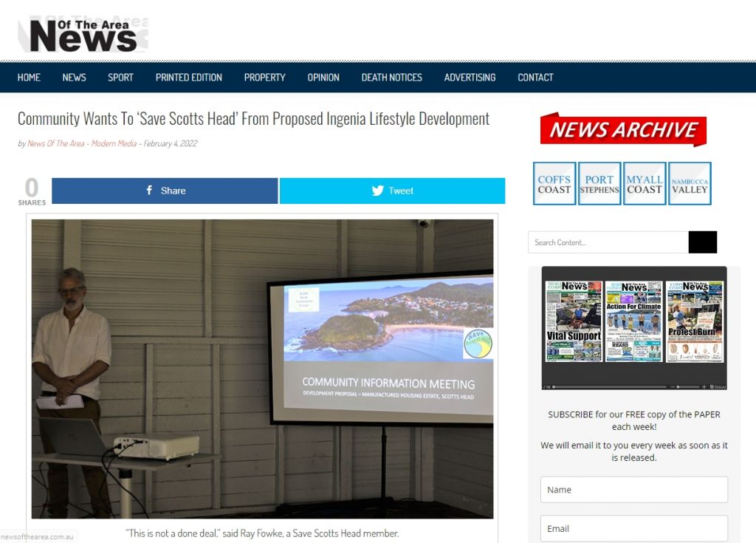Click the News Of The Area logo
The width and height of the screenshot is (756, 543).
coord(83,35)
